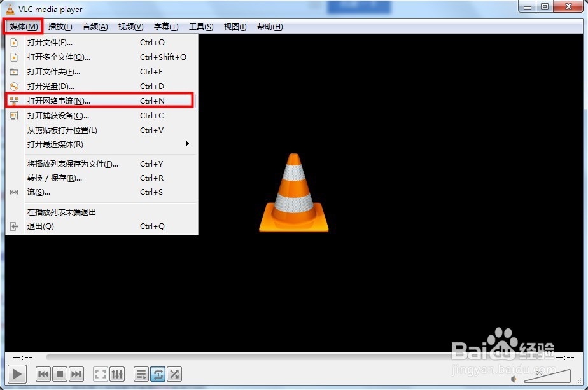588x390 pixels.
Task: Choose 退出(Q) menu entry
Action: 101,226
